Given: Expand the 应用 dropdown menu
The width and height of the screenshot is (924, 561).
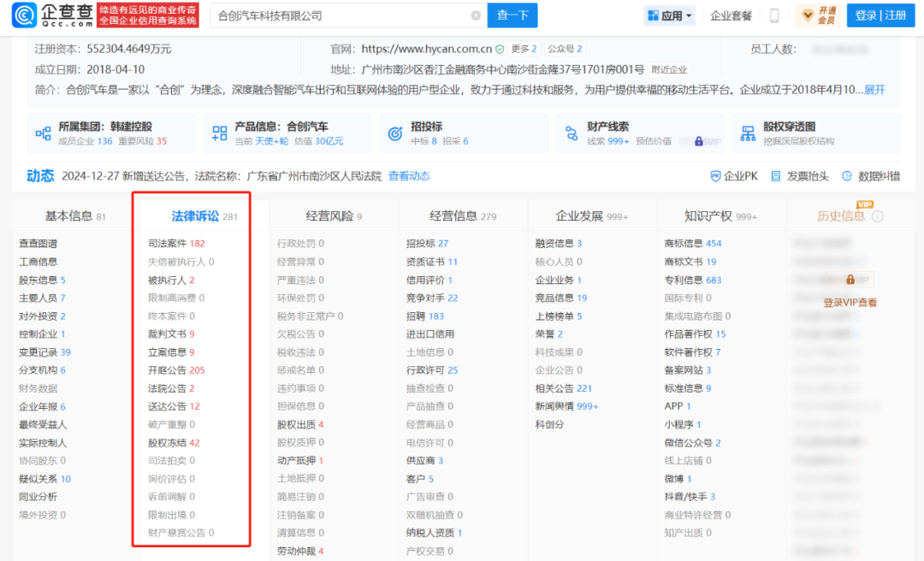Looking at the screenshot, I should click(x=670, y=15).
